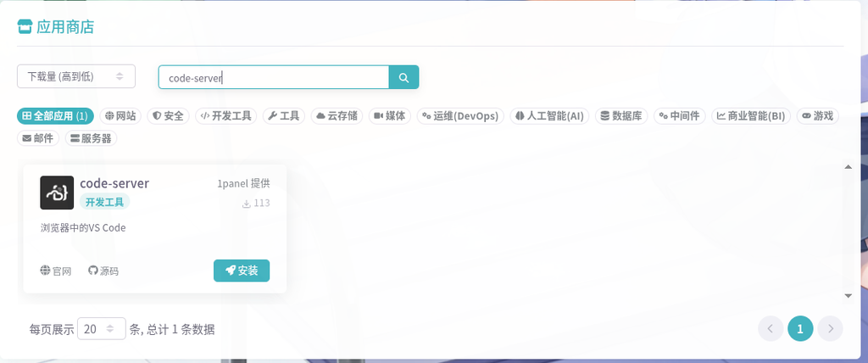Click the 安装 install button

pyautogui.click(x=242, y=271)
